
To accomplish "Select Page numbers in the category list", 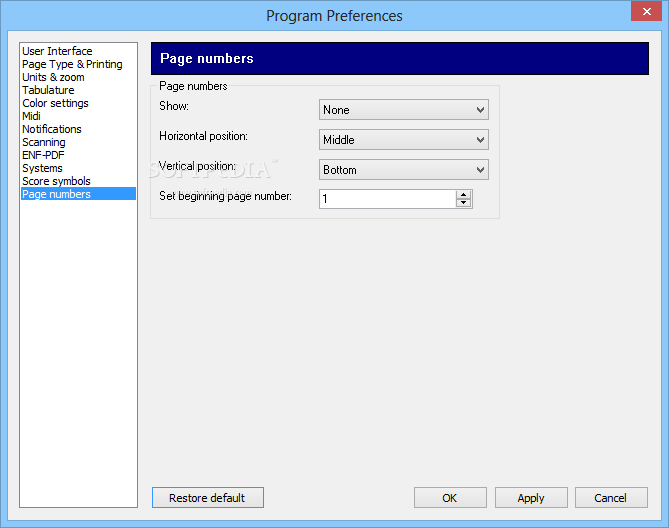I will point(79,194).
